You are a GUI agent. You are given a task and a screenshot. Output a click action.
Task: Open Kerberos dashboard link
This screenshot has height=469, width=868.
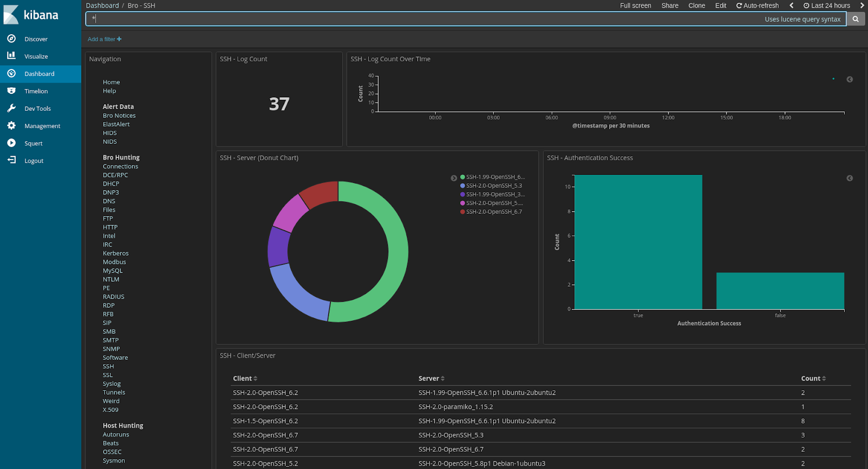click(x=116, y=253)
